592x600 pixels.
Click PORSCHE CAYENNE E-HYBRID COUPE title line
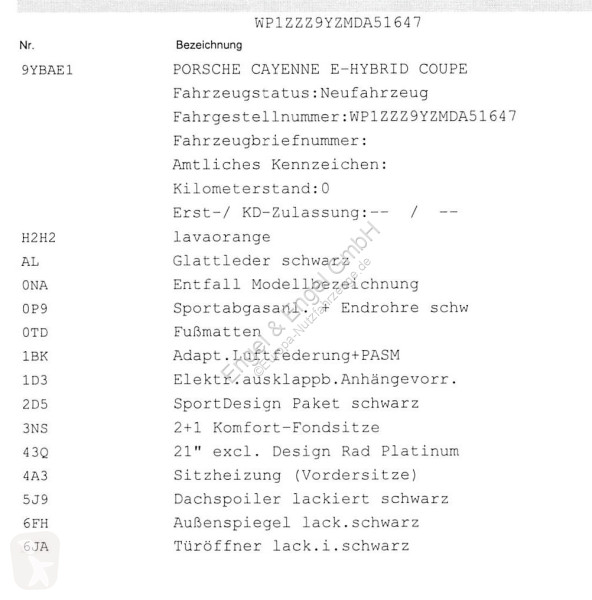[x=320, y=69]
